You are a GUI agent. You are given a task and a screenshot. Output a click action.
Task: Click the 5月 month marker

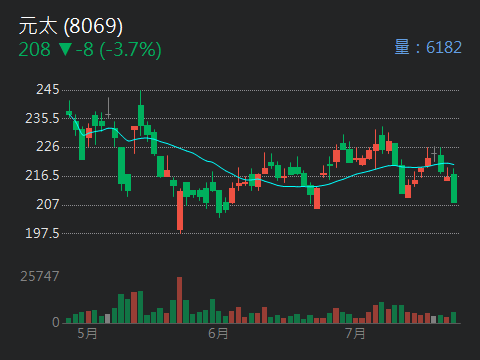pyautogui.click(x=87, y=333)
